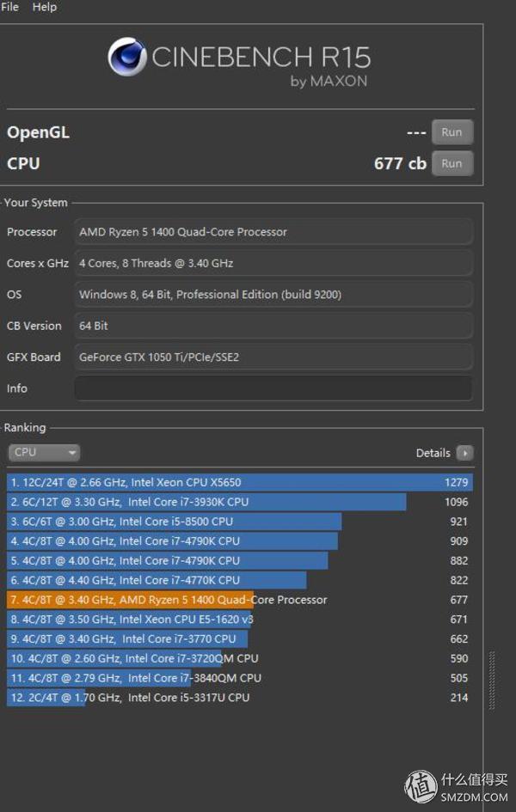Run the OpenGL benchmark
This screenshot has width=516, height=812.
tap(451, 132)
